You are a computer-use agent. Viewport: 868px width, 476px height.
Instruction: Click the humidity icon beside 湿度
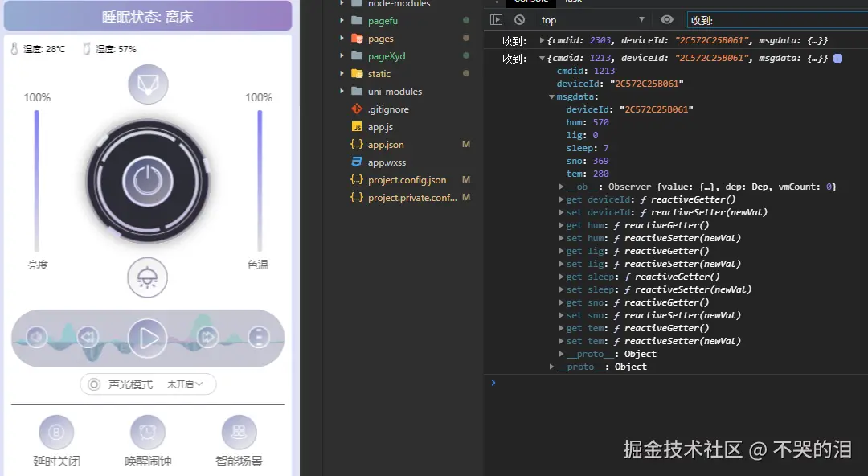click(x=86, y=49)
